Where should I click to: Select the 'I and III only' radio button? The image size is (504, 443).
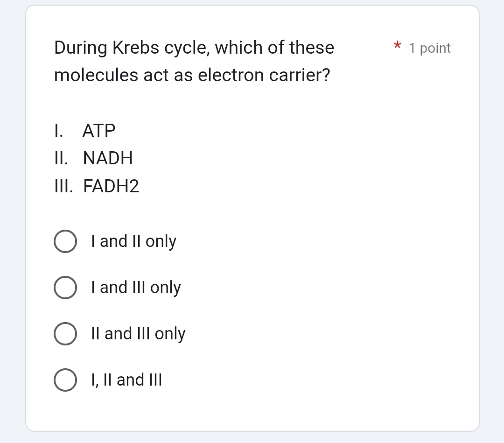(65, 288)
